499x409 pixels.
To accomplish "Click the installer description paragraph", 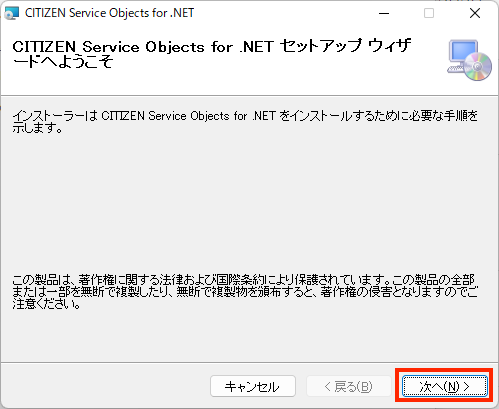I will point(245,122).
